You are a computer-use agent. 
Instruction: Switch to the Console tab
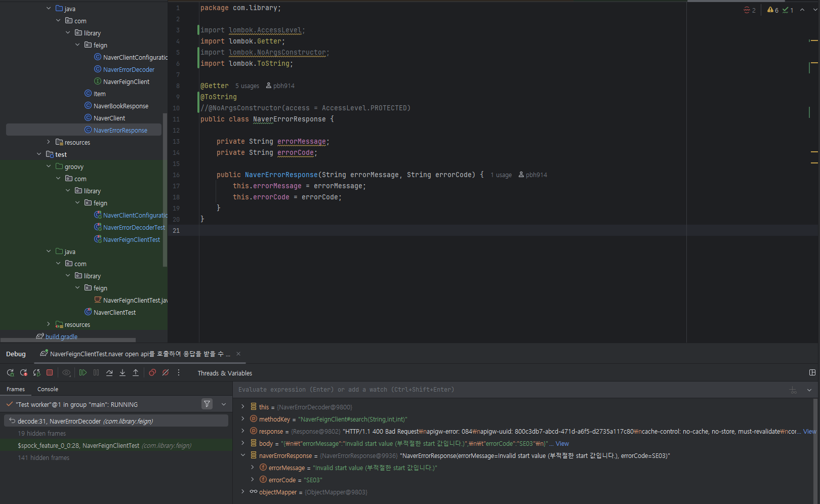48,389
